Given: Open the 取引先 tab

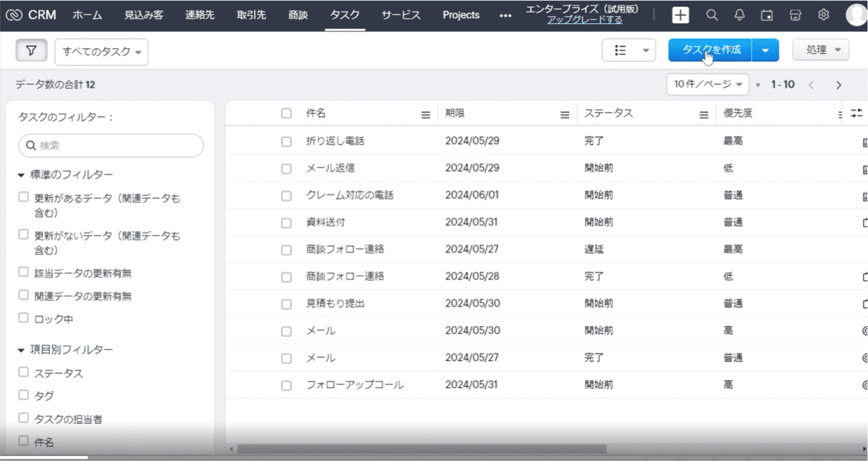Looking at the screenshot, I should tap(251, 15).
